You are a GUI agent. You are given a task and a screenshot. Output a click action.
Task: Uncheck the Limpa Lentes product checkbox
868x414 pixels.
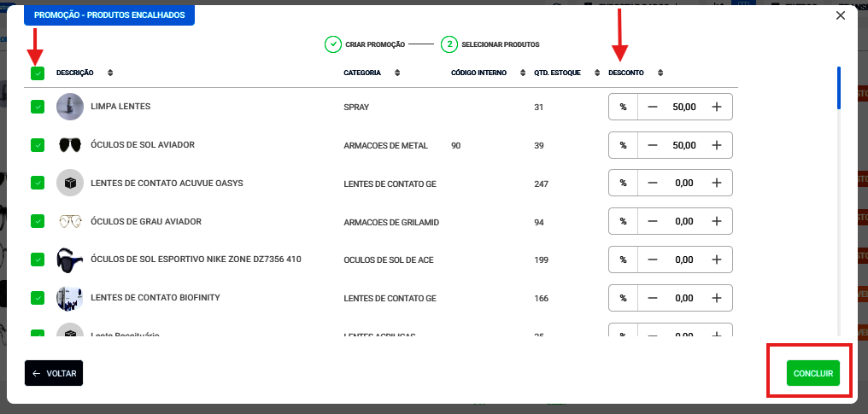(37, 107)
